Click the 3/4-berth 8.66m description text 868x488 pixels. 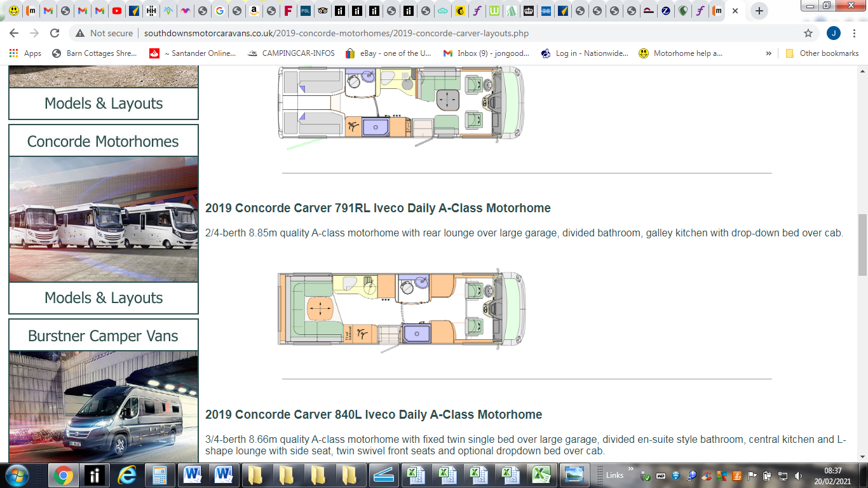coord(527,445)
